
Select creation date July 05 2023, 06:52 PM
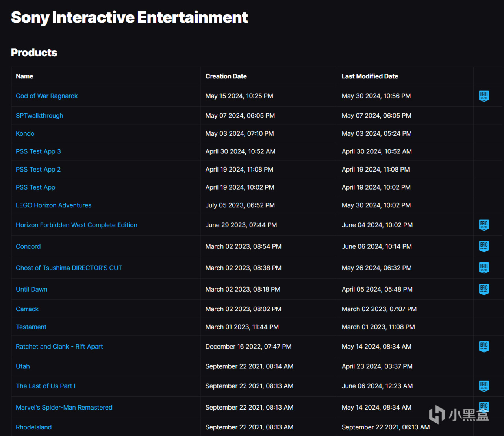click(240, 205)
